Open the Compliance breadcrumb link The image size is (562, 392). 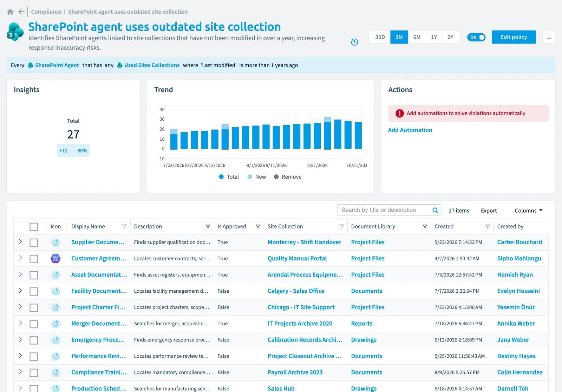click(46, 12)
